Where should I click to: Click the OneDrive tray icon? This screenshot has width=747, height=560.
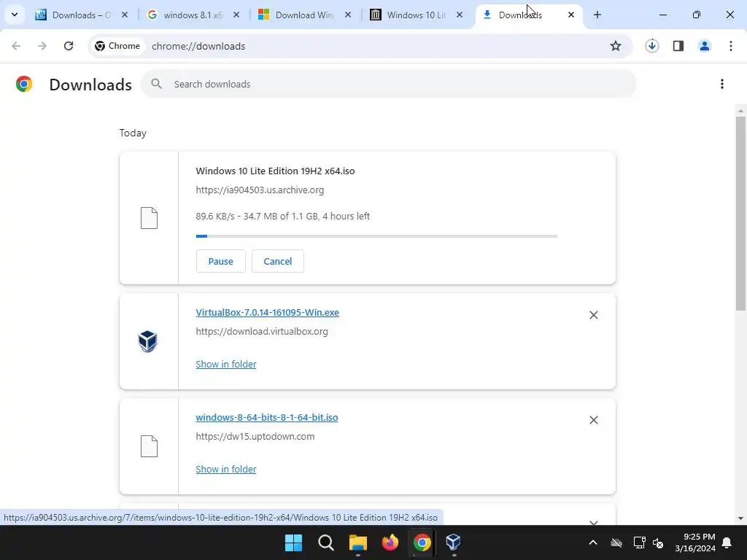616,542
